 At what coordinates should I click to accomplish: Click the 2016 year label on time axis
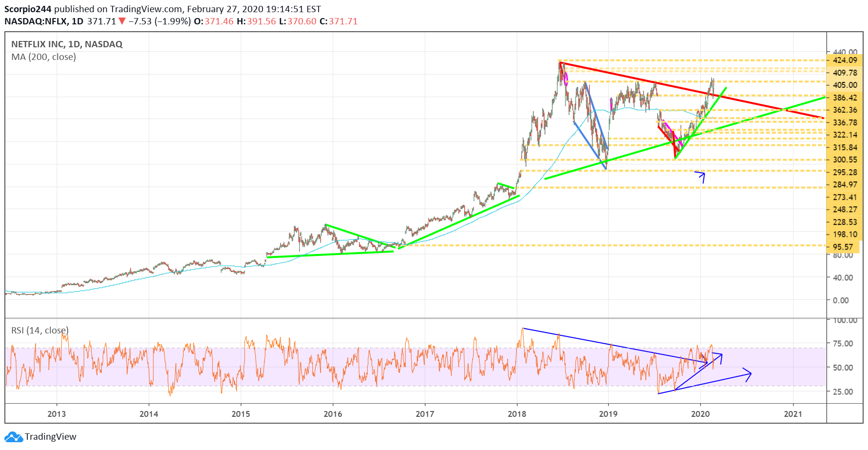tap(333, 414)
